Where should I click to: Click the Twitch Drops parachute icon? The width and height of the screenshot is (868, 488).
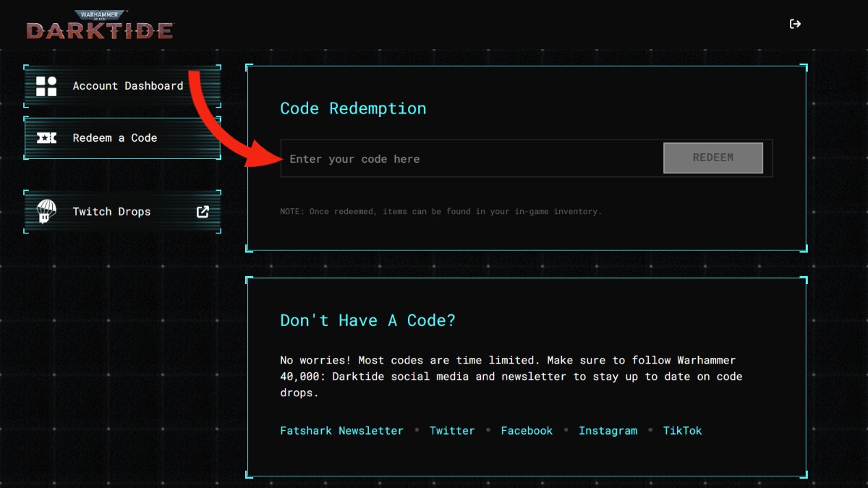(x=46, y=212)
